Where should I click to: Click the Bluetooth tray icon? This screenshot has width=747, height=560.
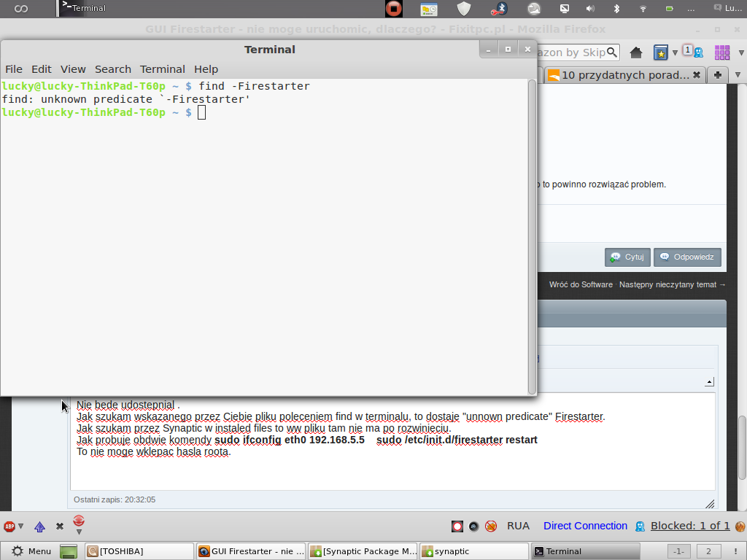[x=616, y=9]
